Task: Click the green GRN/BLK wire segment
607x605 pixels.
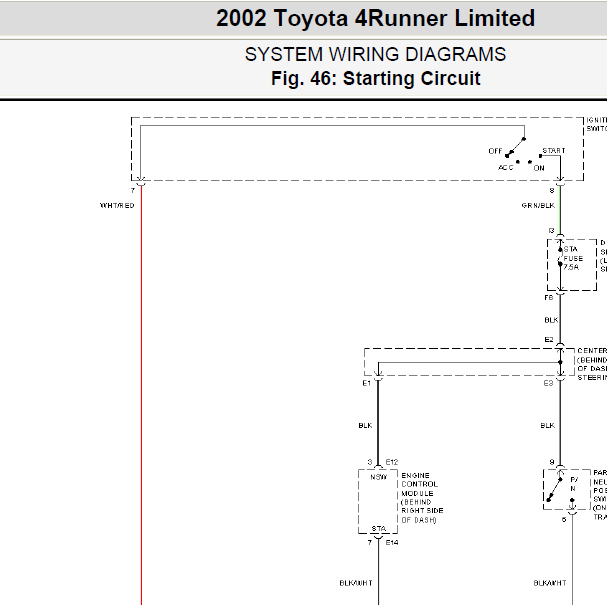Action: 560,210
